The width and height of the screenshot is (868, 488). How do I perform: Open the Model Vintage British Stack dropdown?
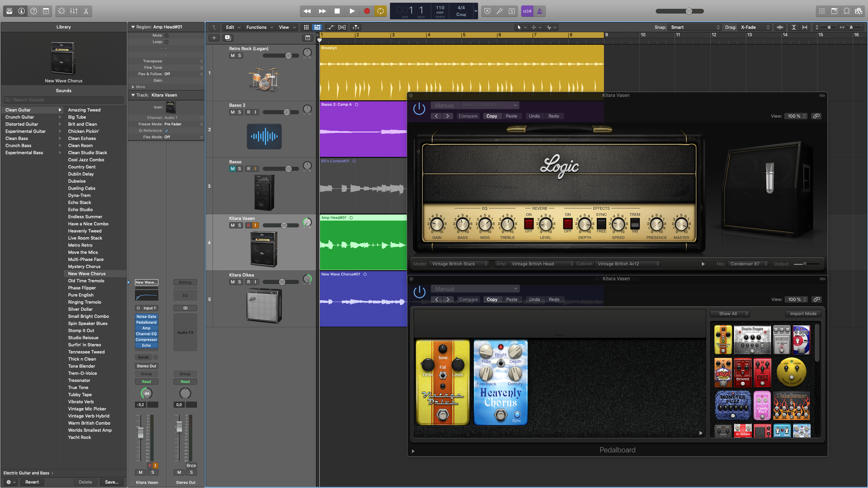pyautogui.click(x=459, y=264)
